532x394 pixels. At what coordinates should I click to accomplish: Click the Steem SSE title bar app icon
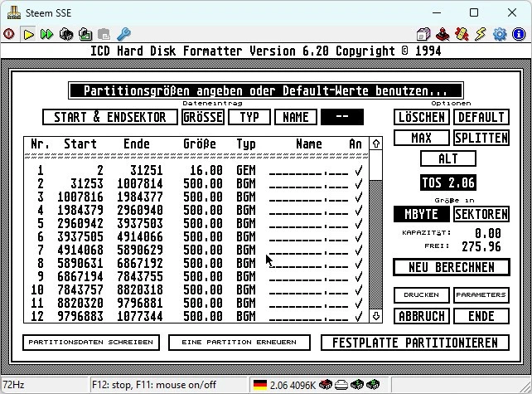14,13
